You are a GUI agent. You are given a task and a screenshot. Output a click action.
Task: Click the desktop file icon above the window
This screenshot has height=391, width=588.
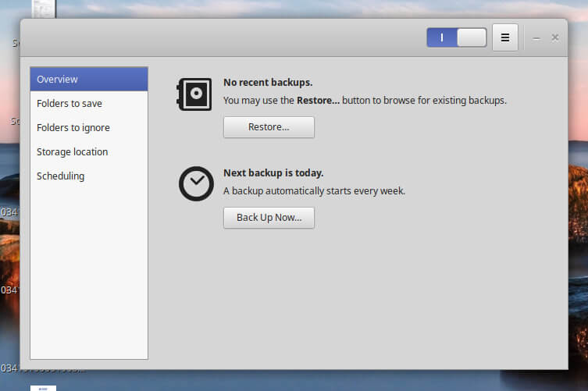point(43,9)
